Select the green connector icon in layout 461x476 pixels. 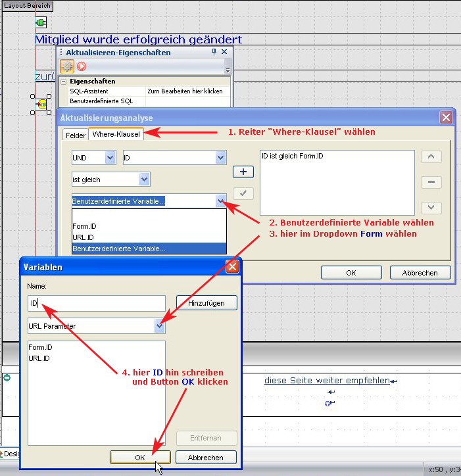[41, 23]
